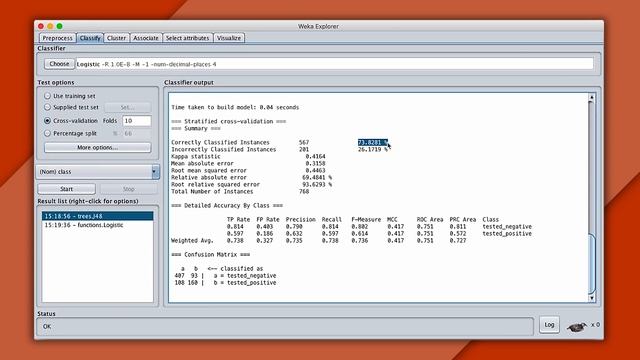Click the ROC Area column header

[x=430, y=220]
